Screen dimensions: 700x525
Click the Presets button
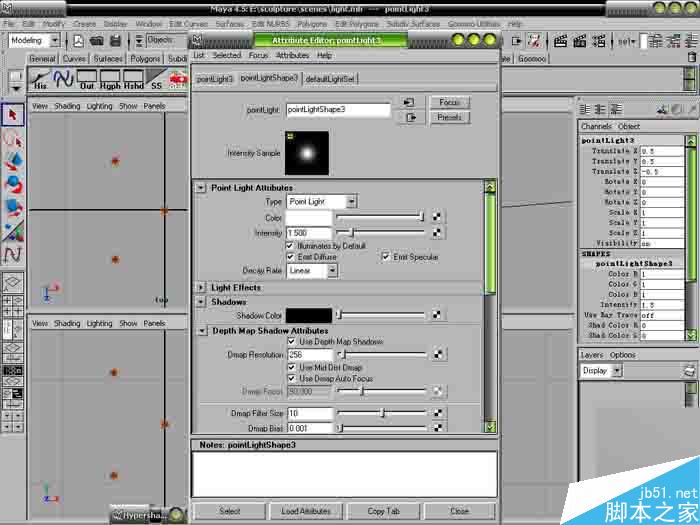[450, 117]
